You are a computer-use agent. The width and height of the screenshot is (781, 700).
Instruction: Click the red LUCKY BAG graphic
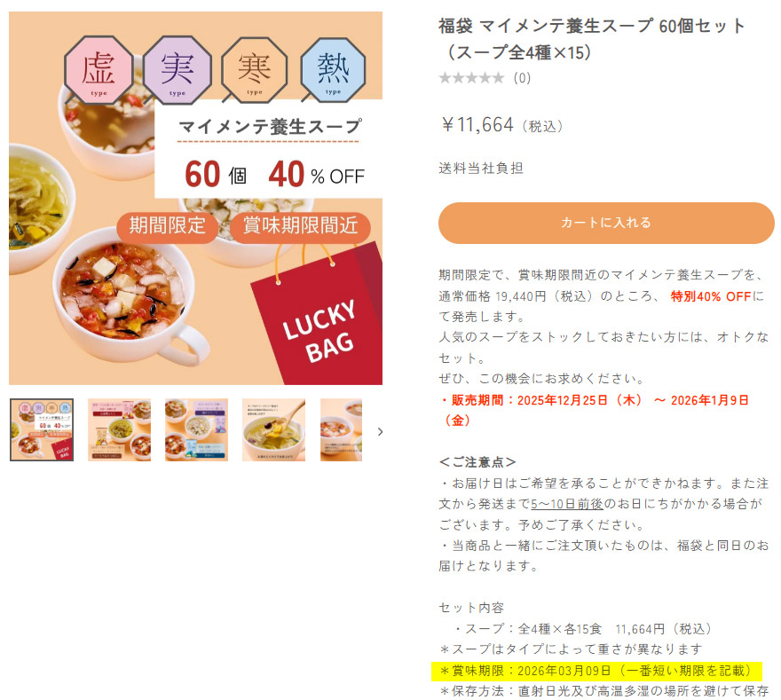(x=319, y=319)
